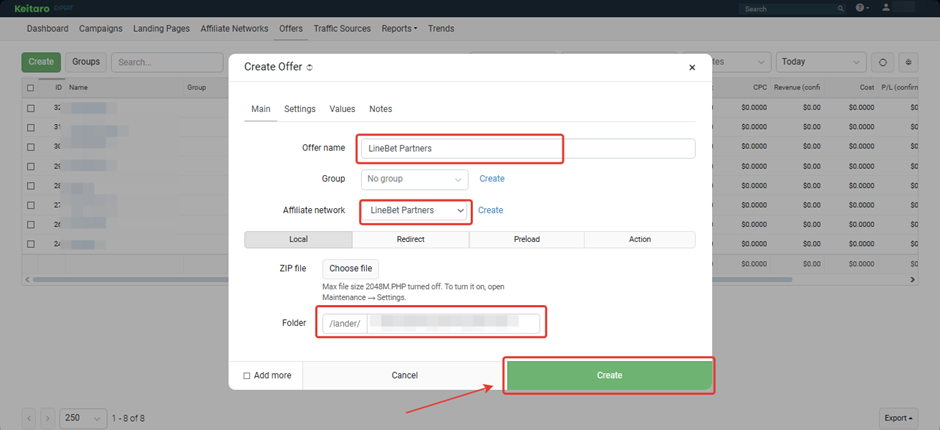This screenshot has height=430, width=940.
Task: Open Landing Pages in the navigation
Action: pos(161,28)
